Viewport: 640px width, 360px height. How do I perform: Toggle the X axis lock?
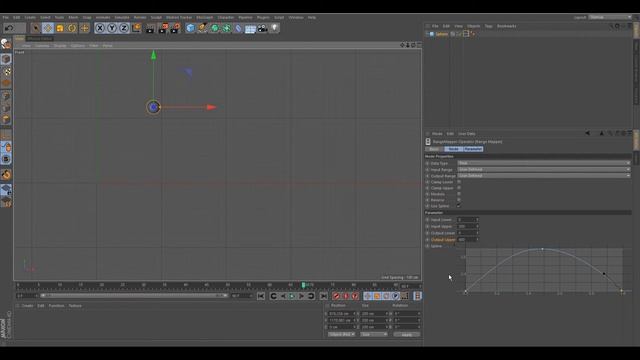(x=100, y=28)
